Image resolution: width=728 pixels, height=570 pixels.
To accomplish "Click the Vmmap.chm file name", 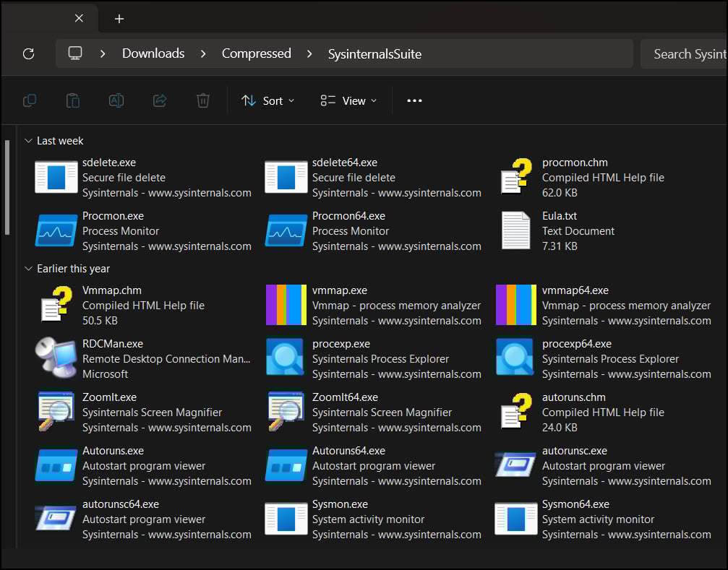I will click(x=112, y=290).
